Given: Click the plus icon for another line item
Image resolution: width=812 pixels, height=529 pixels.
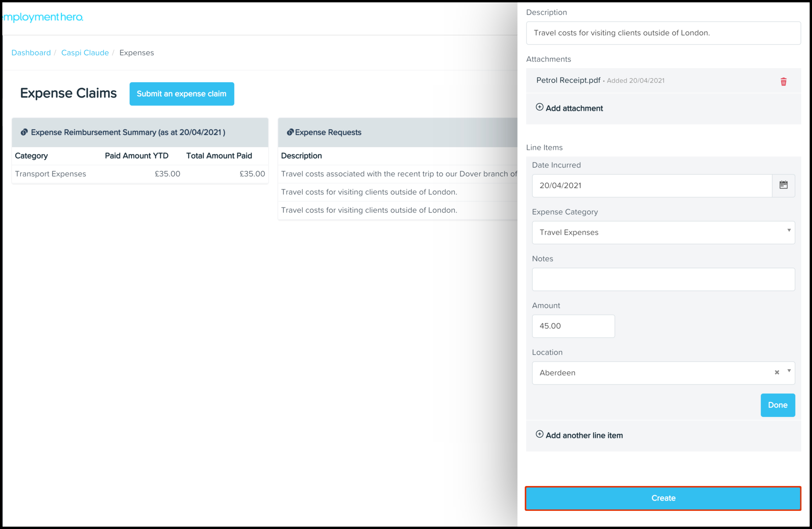Looking at the screenshot, I should (x=539, y=434).
